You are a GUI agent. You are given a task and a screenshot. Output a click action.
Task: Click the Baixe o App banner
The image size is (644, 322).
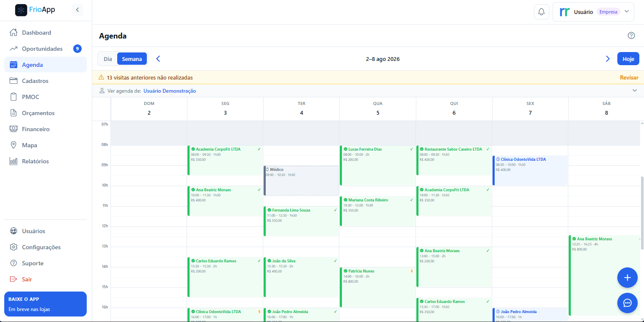(x=45, y=304)
